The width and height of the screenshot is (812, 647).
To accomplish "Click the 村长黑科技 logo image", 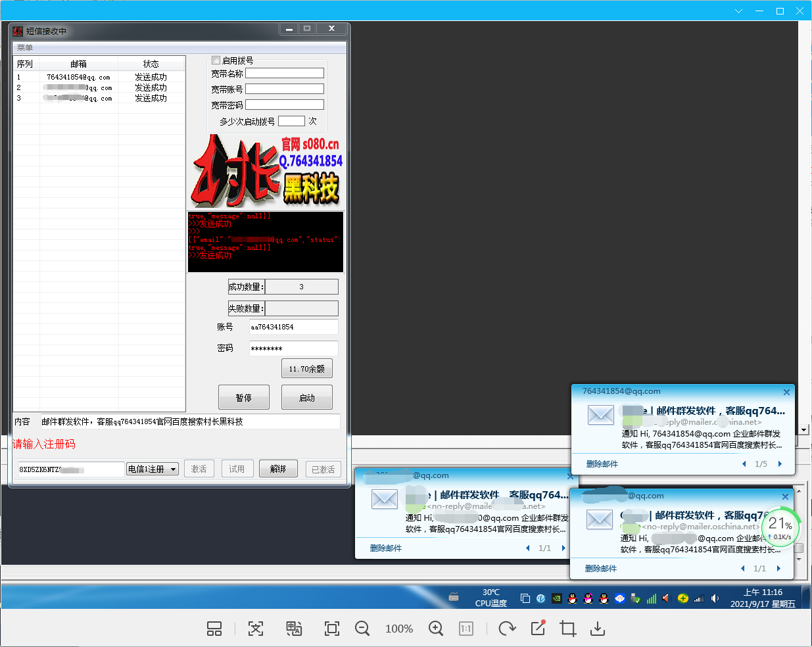I will (266, 171).
